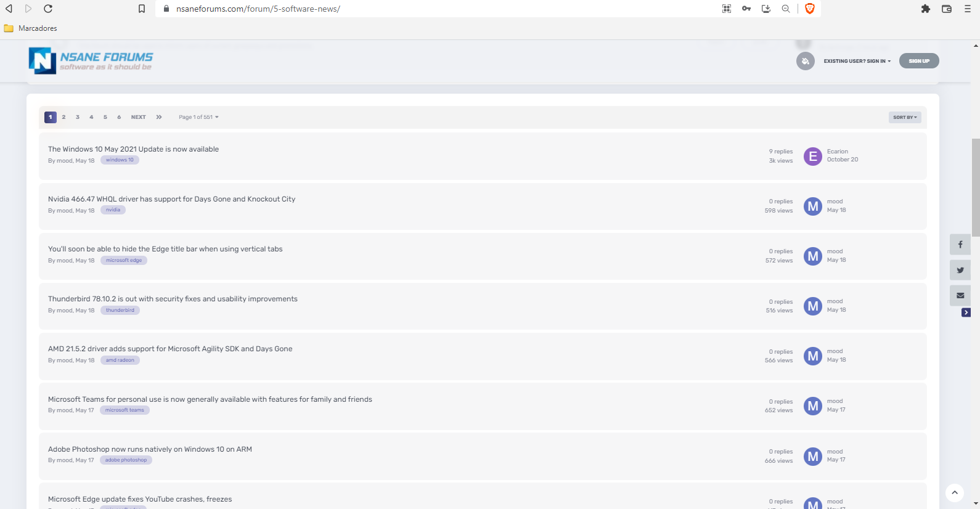This screenshot has width=980, height=509.
Task: Click mood's avatar on the Nvidia 466.47 row
Action: 813,206
